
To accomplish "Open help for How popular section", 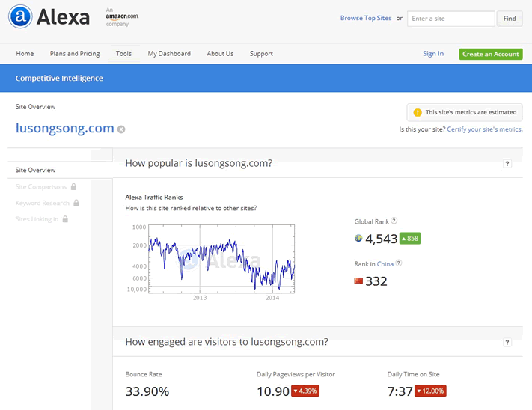I will click(x=507, y=164).
